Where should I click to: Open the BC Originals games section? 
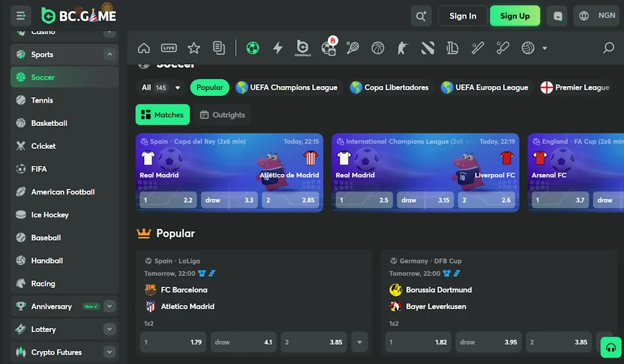pos(302,47)
